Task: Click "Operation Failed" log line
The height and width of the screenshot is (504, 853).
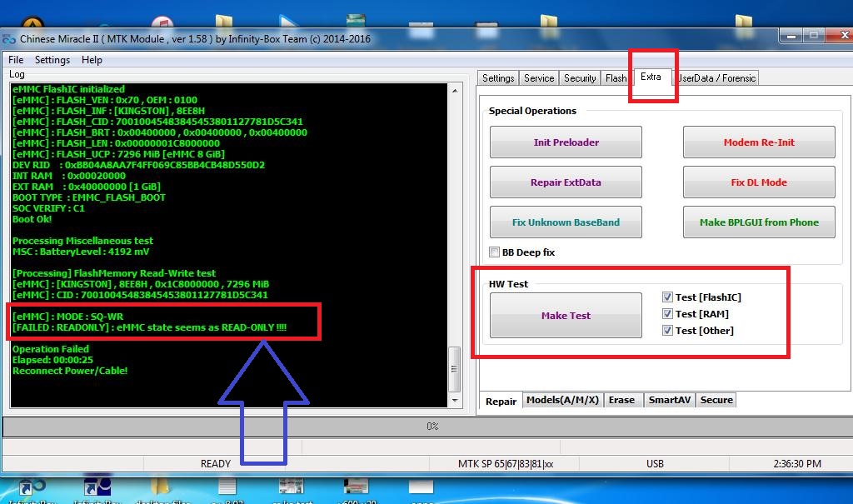Action: click(x=51, y=349)
